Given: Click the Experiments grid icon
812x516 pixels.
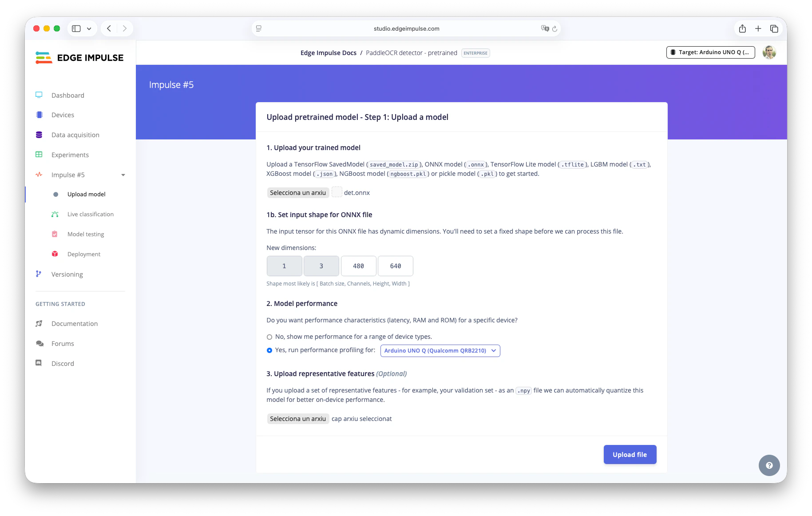Looking at the screenshot, I should click(39, 155).
